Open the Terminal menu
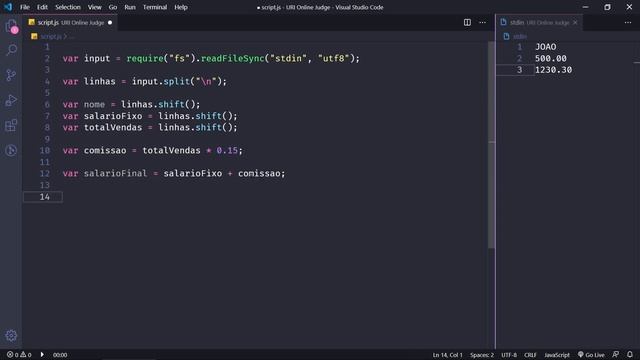Image resolution: width=640 pixels, height=360 pixels. tap(155, 7)
